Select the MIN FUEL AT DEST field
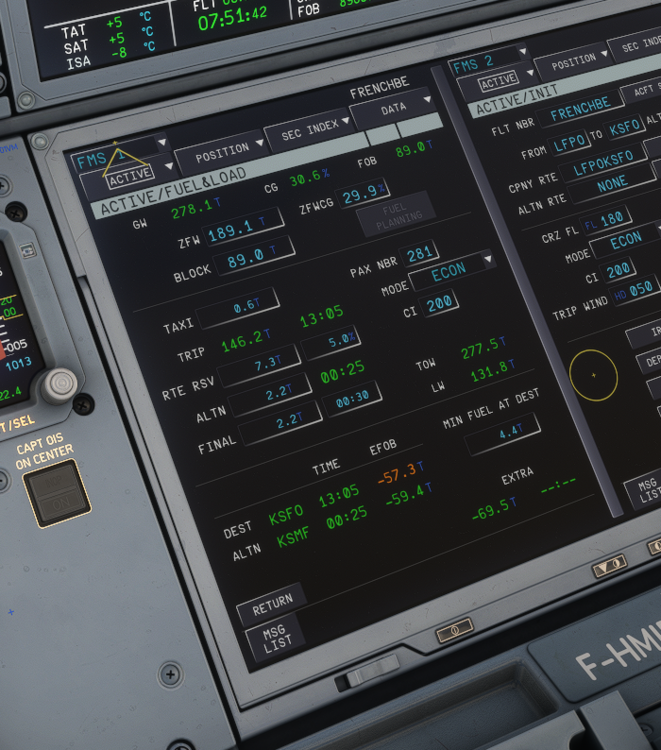This screenshot has width=661, height=750. 505,431
